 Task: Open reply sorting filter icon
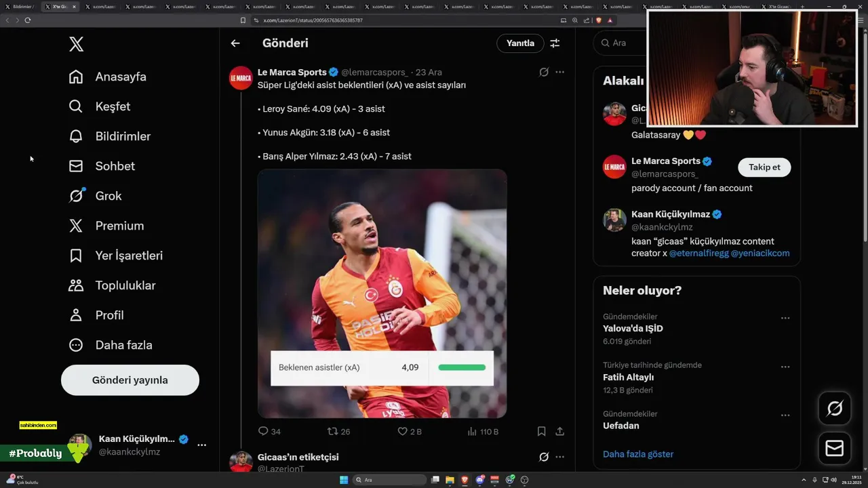(555, 43)
